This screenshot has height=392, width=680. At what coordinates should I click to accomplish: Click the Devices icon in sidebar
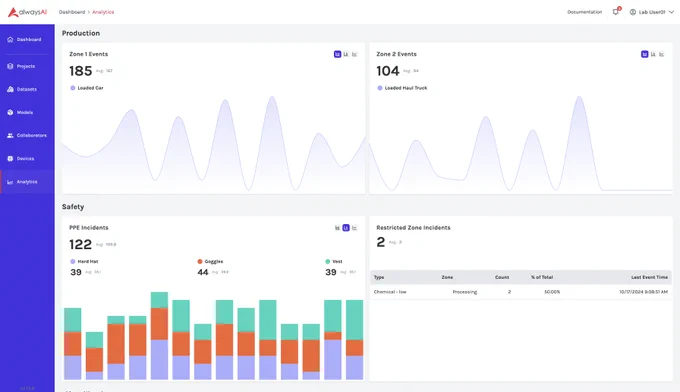10,159
